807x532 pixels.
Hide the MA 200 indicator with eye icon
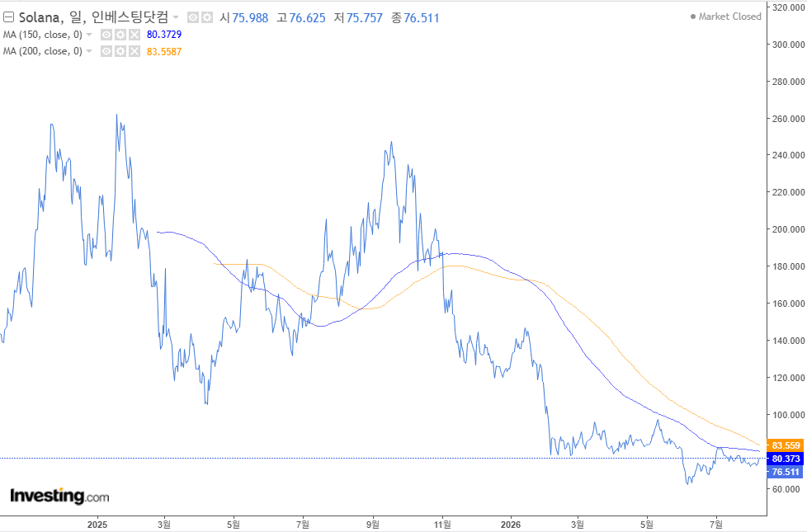pos(106,51)
